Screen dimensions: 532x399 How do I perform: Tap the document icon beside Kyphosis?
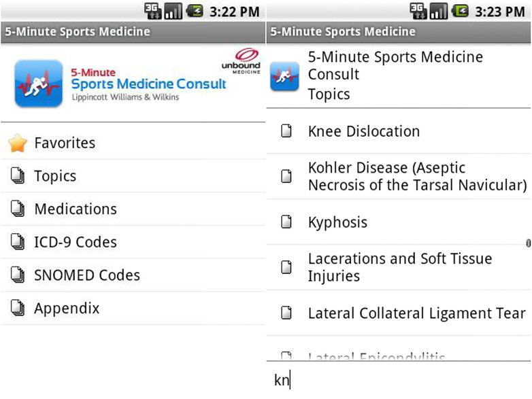tap(286, 222)
